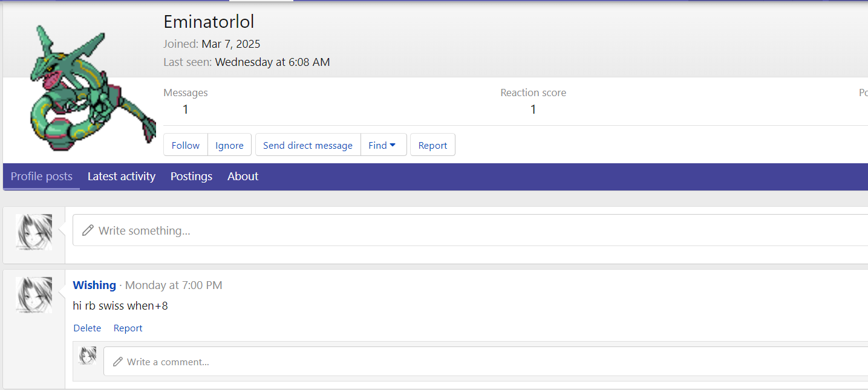868x390 pixels.
Task: Follow user Eminatorlol
Action: pyautogui.click(x=186, y=145)
